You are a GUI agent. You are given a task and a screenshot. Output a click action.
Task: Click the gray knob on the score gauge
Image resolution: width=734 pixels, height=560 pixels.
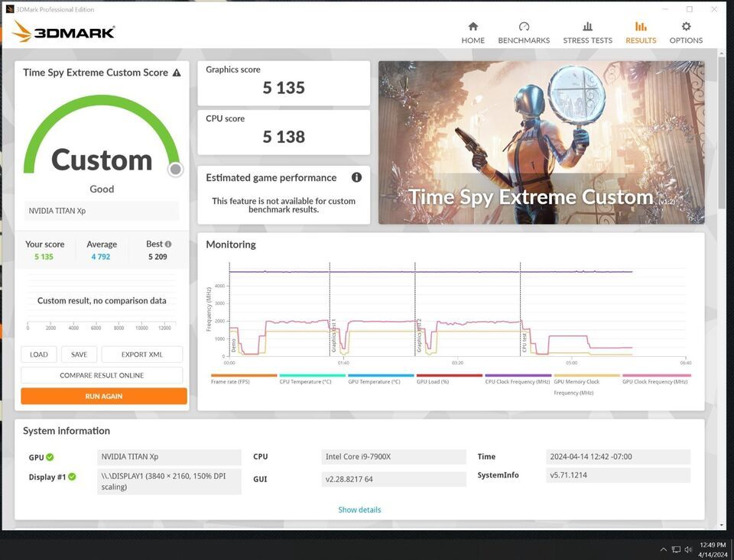pos(176,169)
